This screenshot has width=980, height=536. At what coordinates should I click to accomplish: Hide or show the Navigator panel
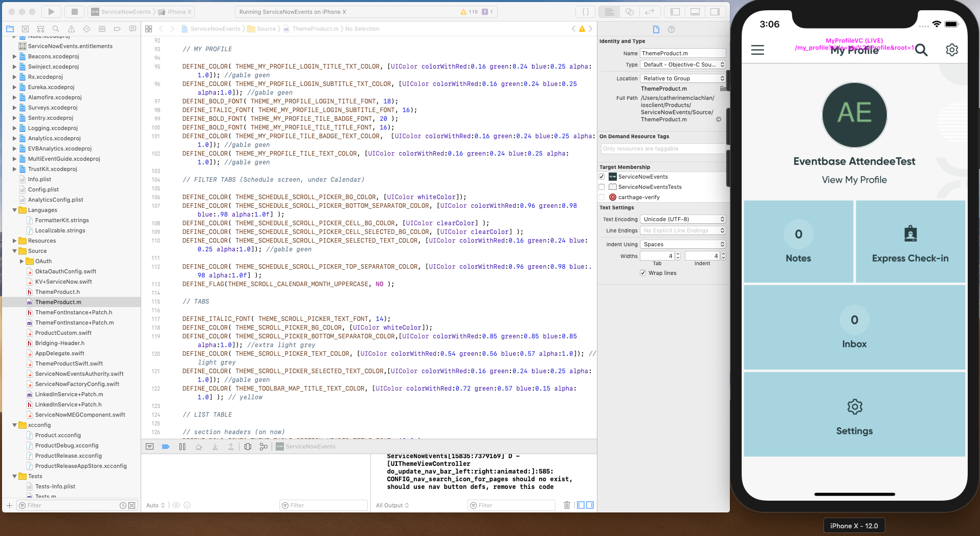675,11
